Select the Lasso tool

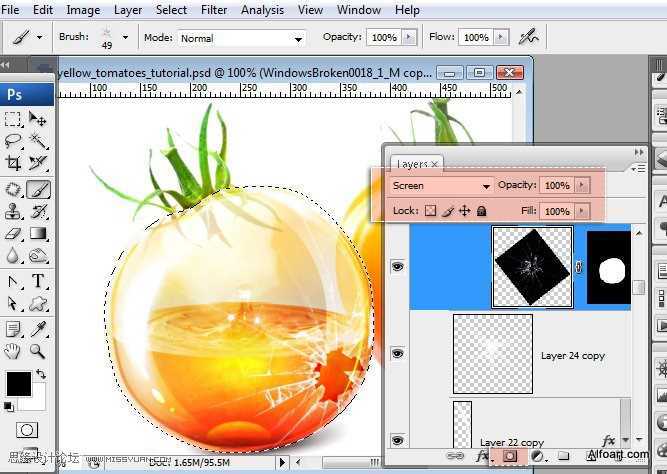click(12, 140)
